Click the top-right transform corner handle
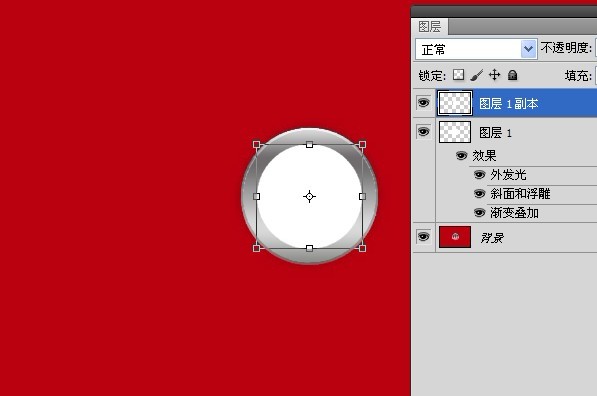The height and width of the screenshot is (396, 597). pyautogui.click(x=362, y=144)
